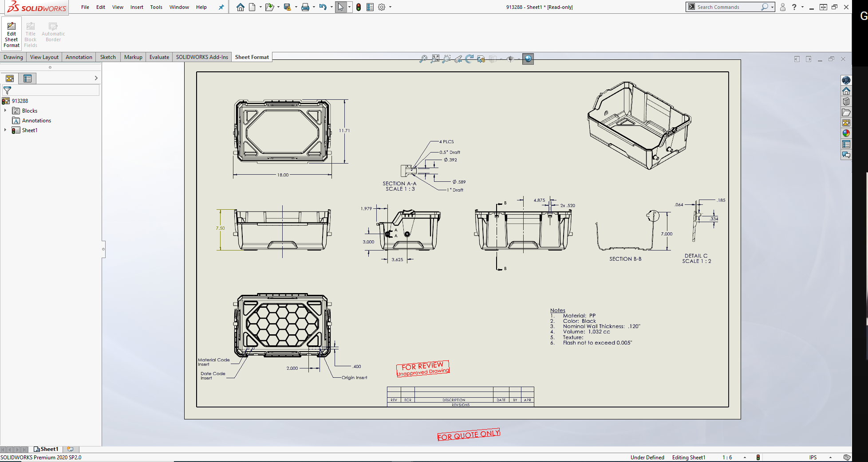Open File Properties list icon

coord(370,7)
